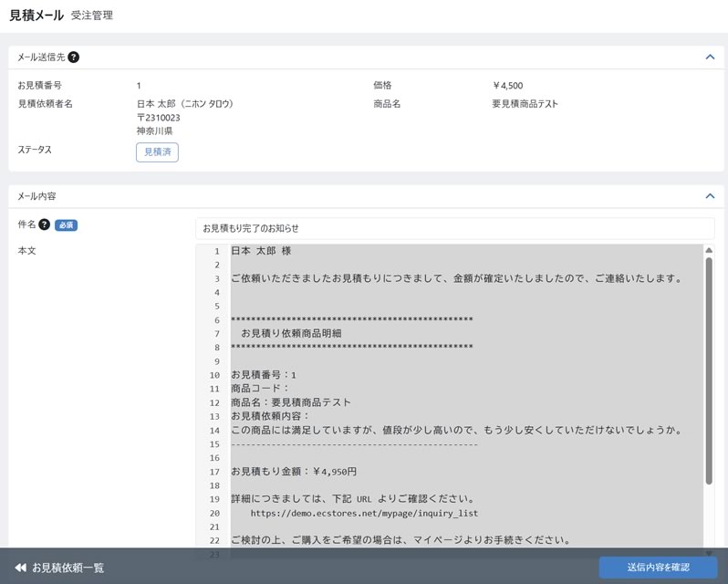Viewport: 728px width, 584px height.
Task: Click the requester name 日本 太郎（ニホン タロウ）
Action: click(x=185, y=104)
